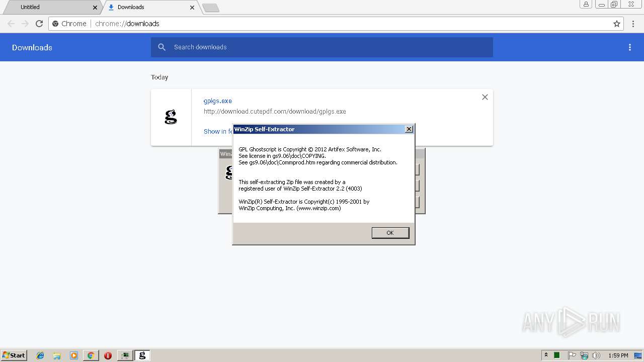
Task: Open the Windows Start menu
Action: click(x=14, y=355)
